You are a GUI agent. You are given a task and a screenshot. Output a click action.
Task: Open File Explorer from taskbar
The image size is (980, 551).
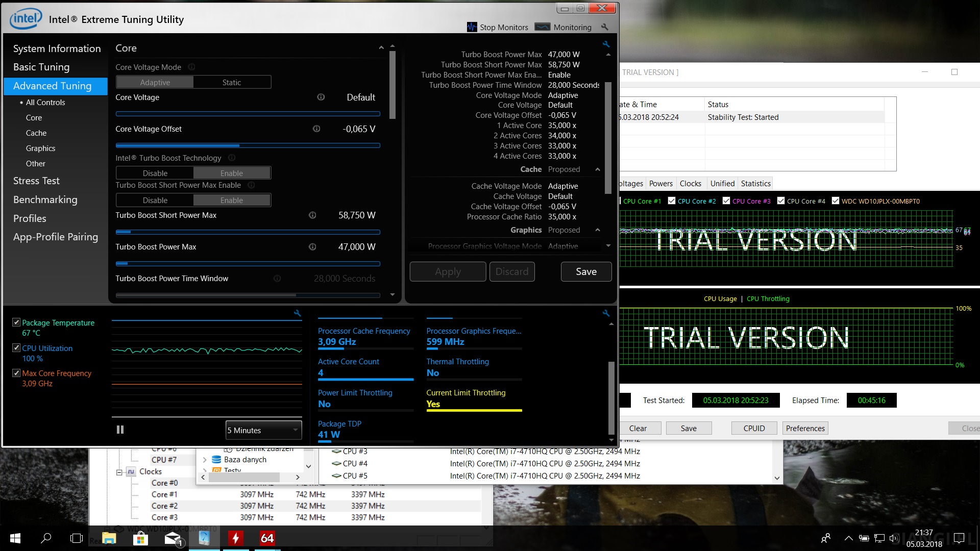[109, 538]
